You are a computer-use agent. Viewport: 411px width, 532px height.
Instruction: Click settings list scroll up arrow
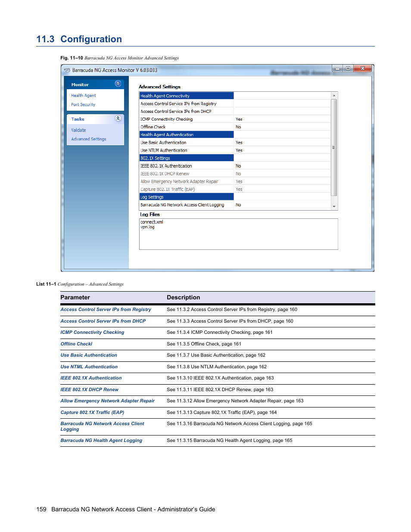[x=334, y=96]
